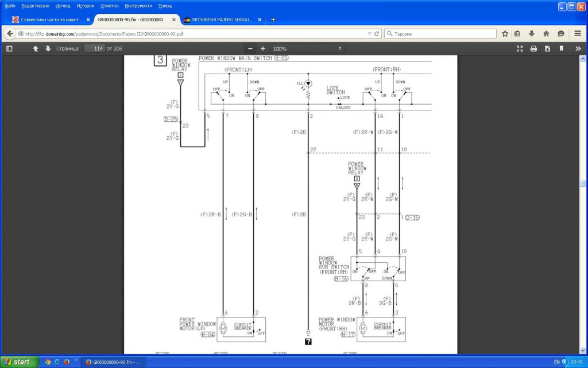The image size is (588, 368).
Task: Open Firefox hamburger menu
Action: (x=578, y=33)
